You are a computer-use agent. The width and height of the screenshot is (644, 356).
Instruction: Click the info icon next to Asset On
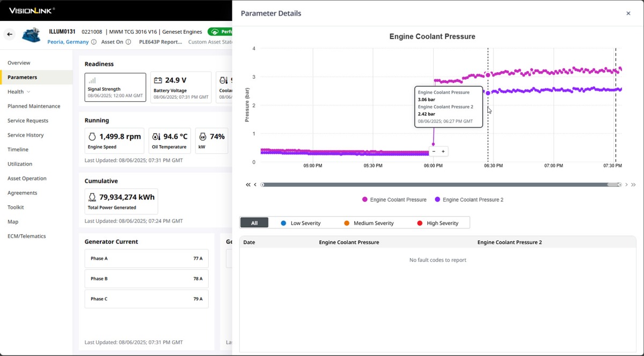click(128, 42)
